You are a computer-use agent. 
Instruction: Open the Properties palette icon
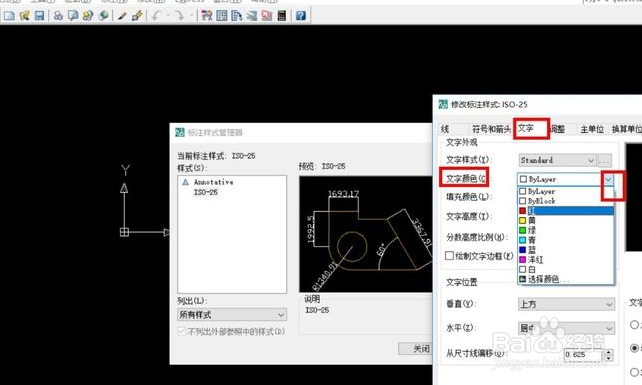click(207, 16)
